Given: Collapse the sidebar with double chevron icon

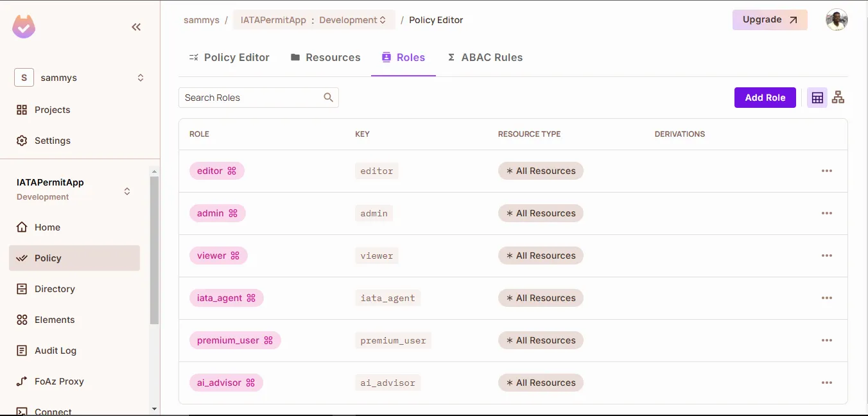Looking at the screenshot, I should coord(136,27).
